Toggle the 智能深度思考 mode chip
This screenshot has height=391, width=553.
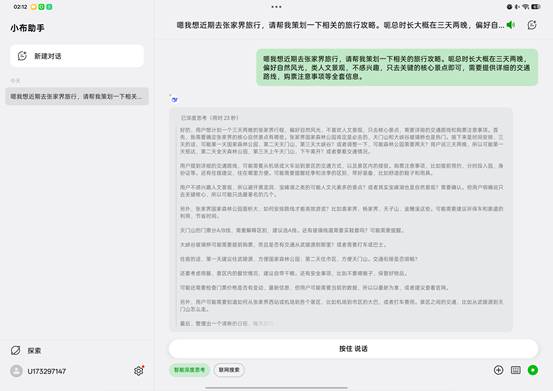[189, 369]
